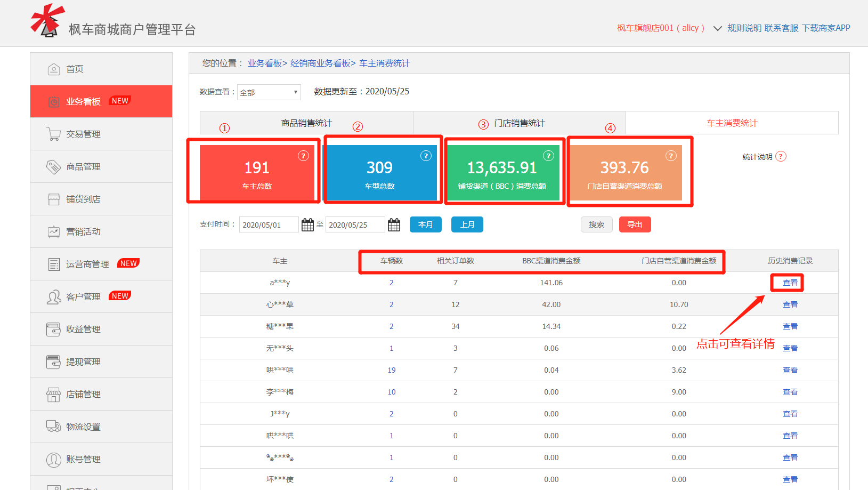Screen dimensions: 868x490
Task: Click help icon on green BBC card
Action: [x=548, y=156]
